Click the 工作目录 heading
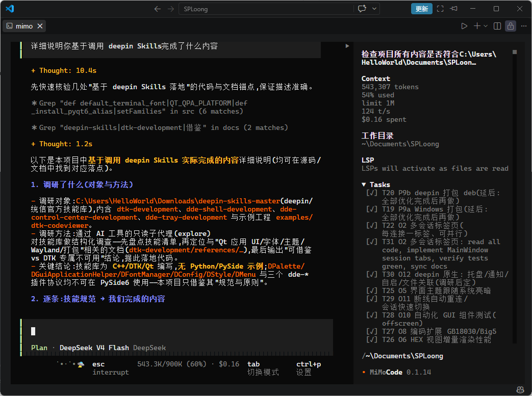532x396 pixels. click(377, 136)
